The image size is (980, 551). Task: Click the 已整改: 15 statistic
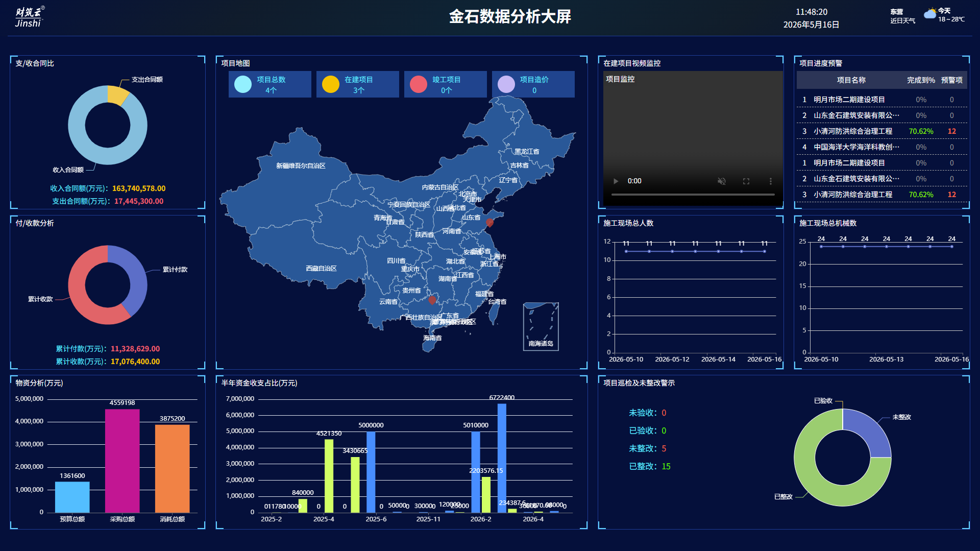649,466
